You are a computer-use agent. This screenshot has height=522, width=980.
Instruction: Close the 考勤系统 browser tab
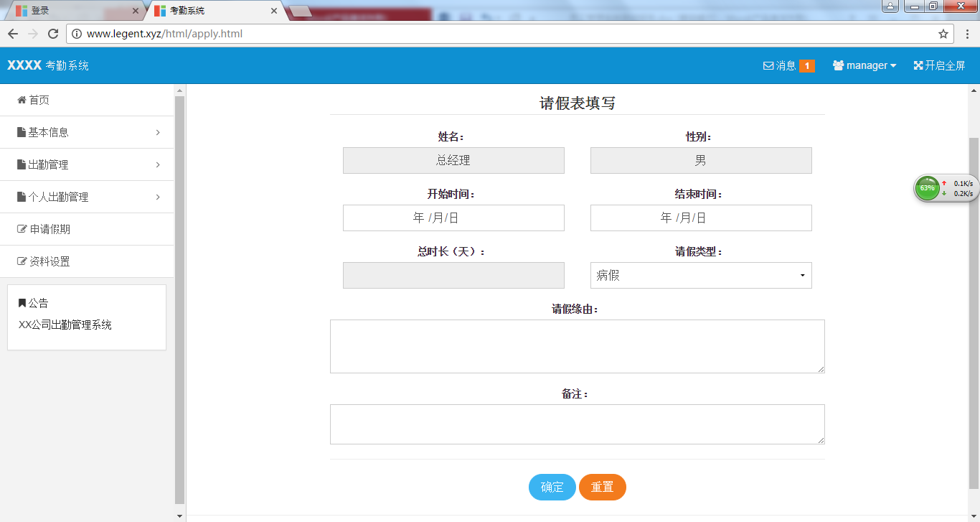[273, 11]
